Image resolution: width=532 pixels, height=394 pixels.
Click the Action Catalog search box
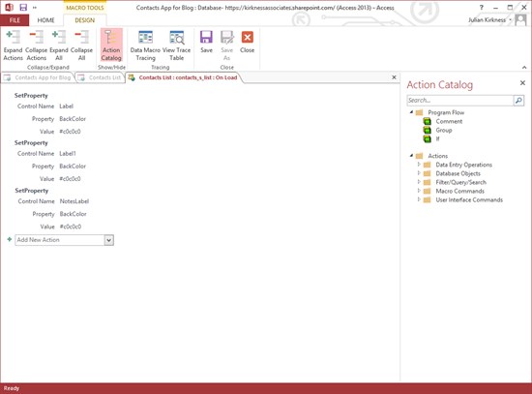tap(459, 101)
